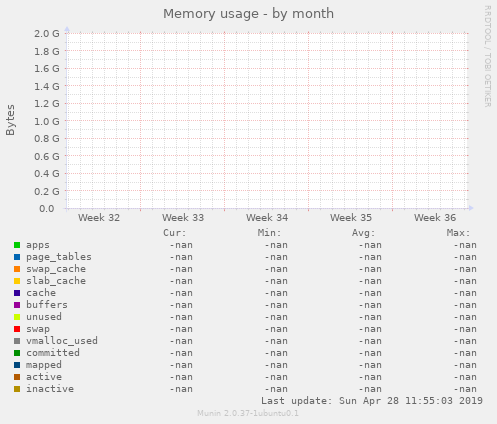Click the 'Last update' timestamp line

tap(372, 401)
